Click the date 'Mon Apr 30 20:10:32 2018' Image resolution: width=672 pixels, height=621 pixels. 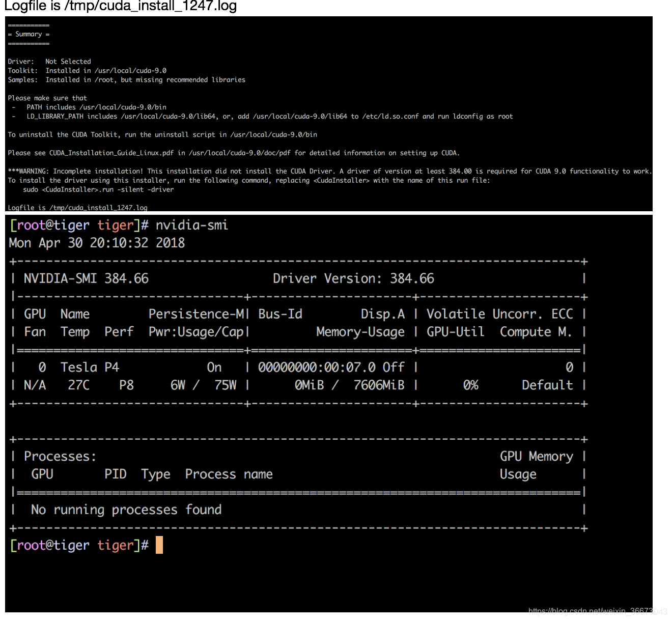[x=97, y=243]
